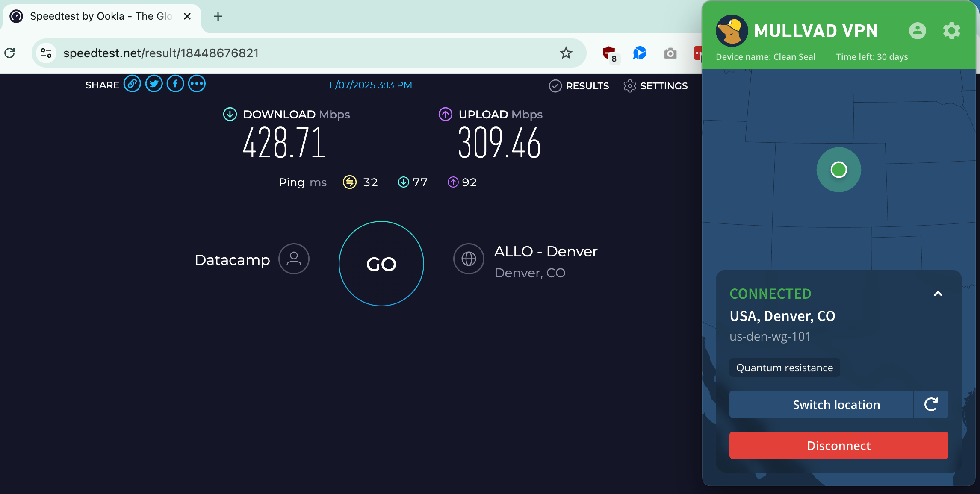Open a new browser tab

[218, 16]
